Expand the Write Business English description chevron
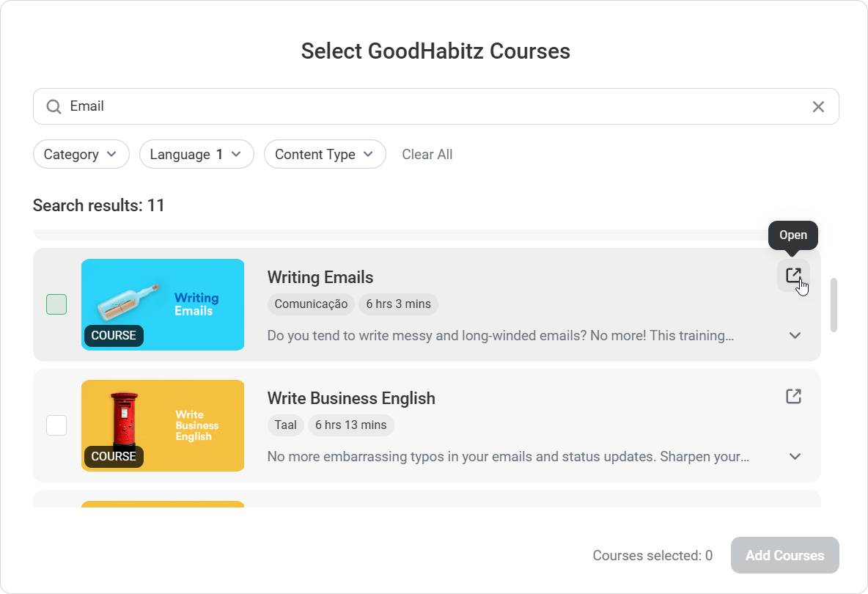The height and width of the screenshot is (594, 868). (x=795, y=457)
